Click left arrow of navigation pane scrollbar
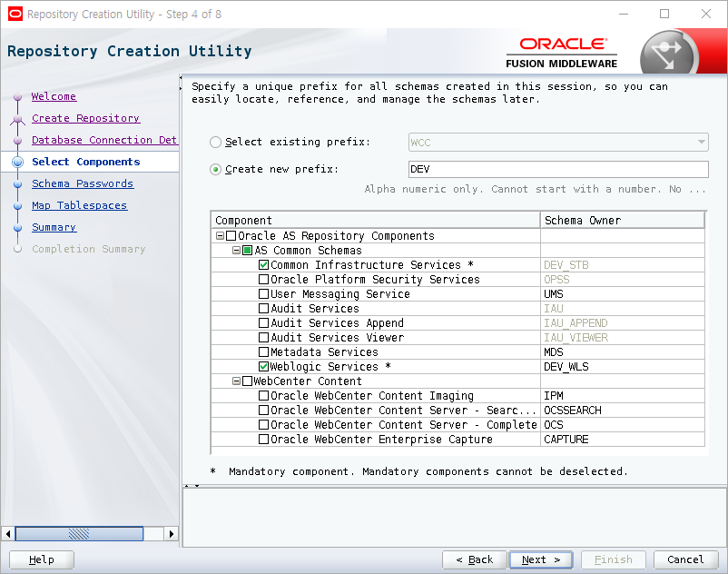 [x=8, y=534]
